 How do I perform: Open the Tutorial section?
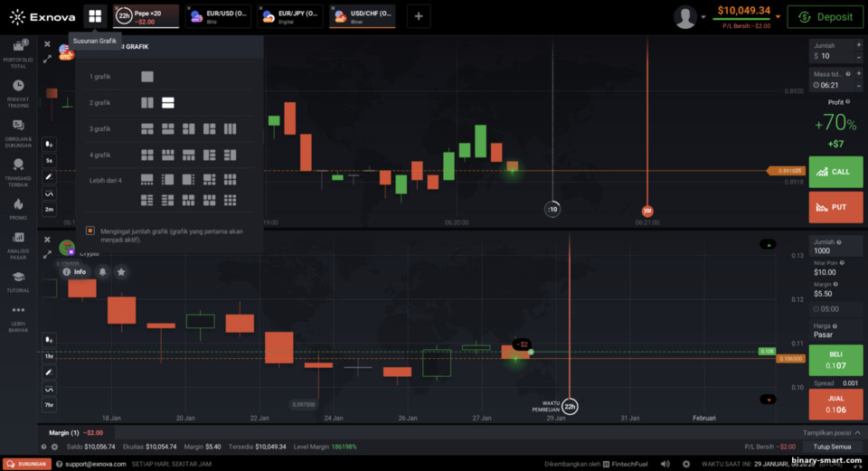click(18, 282)
